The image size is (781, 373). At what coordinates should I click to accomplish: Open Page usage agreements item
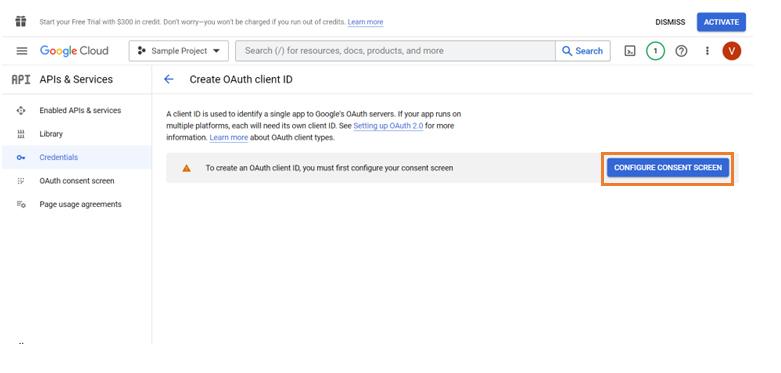point(80,204)
